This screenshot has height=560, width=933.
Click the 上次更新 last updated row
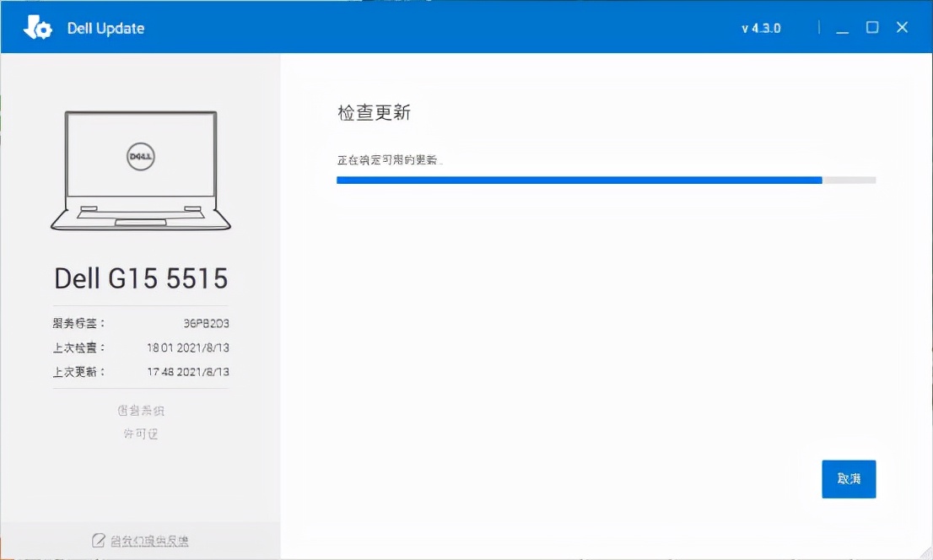pyautogui.click(x=140, y=371)
